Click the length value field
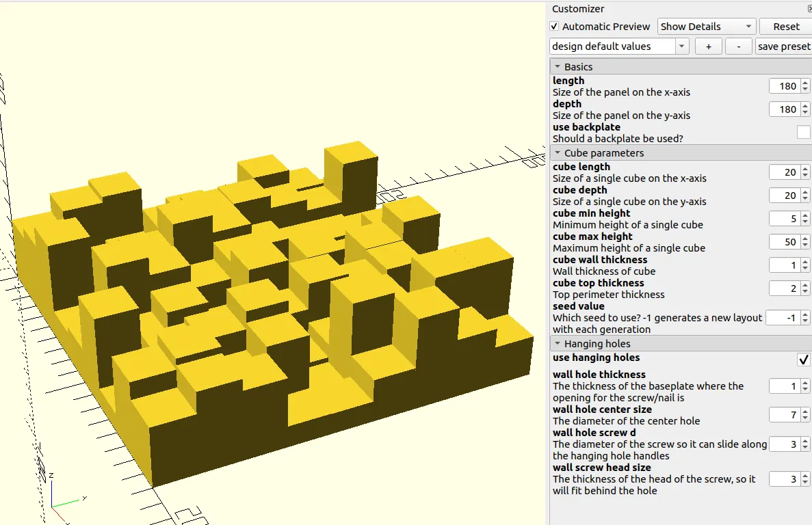 tap(784, 86)
